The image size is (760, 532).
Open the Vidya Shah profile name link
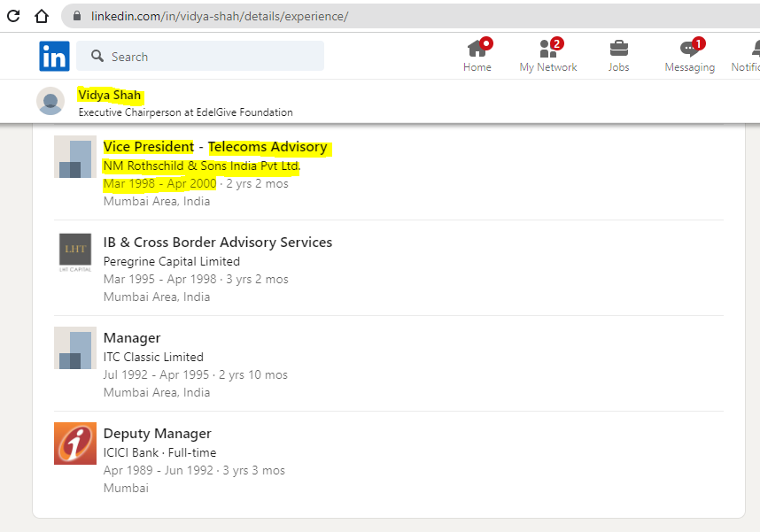[x=110, y=95]
